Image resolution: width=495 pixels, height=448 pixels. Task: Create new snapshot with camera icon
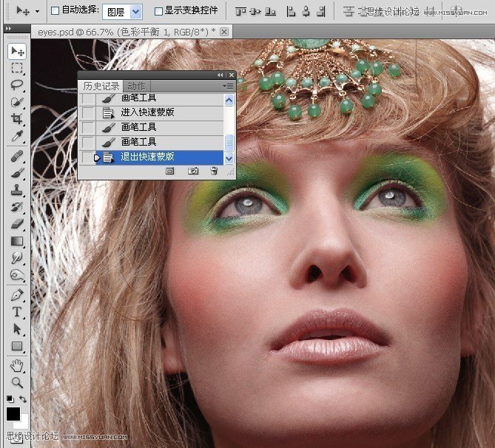point(192,171)
